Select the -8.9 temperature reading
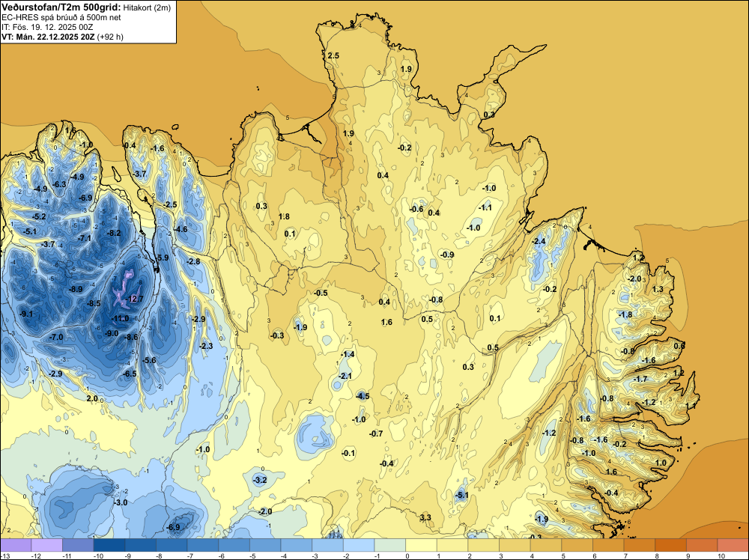 click(76, 289)
